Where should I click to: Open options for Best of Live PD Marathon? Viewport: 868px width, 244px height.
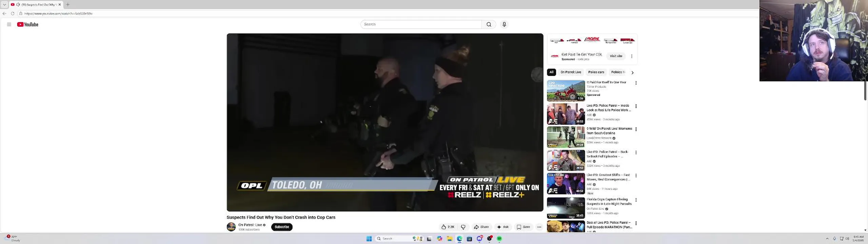(636, 223)
